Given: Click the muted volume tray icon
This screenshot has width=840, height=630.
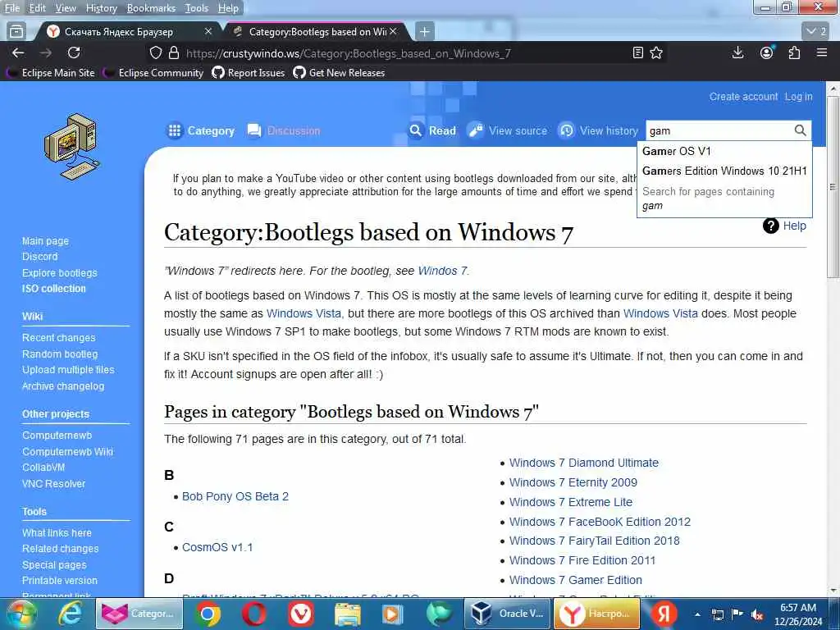Looking at the screenshot, I should pos(757,614).
